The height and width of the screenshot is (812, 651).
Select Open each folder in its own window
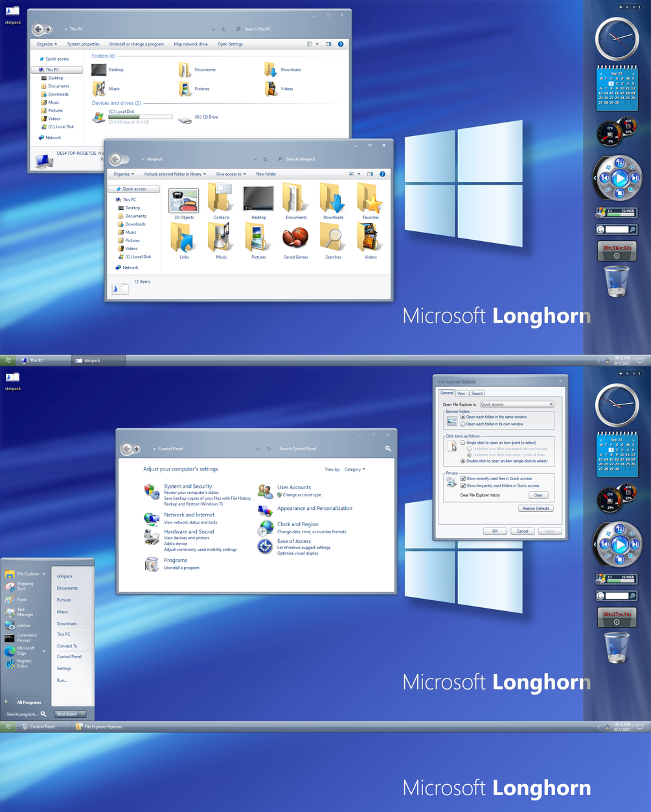[492, 424]
